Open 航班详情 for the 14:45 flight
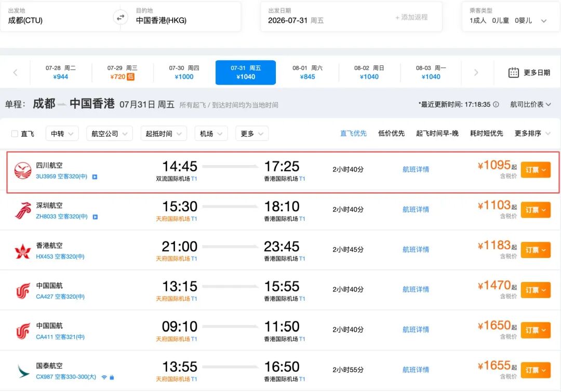Screen dimensions: 561x392 pos(416,170)
